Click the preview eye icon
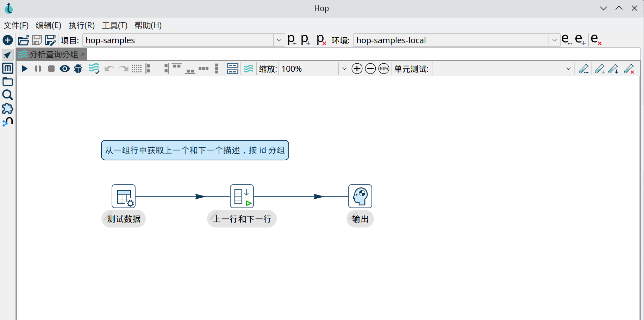This screenshot has height=320, width=644. point(65,69)
